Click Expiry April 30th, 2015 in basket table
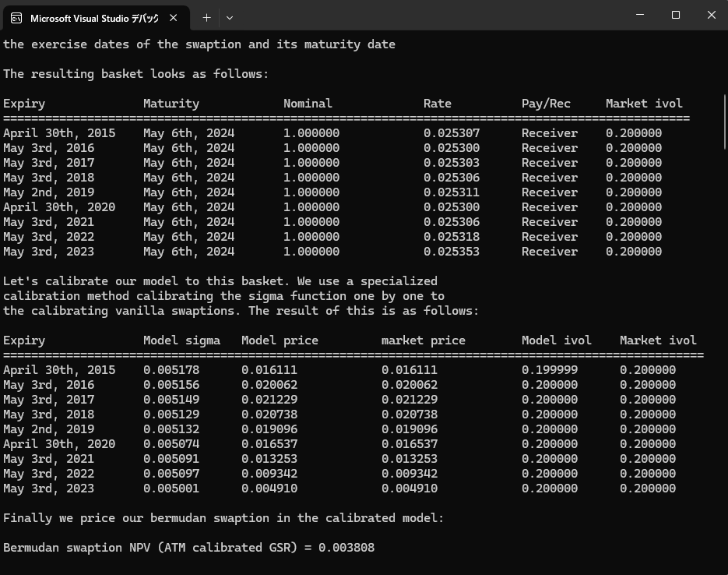 click(59, 133)
